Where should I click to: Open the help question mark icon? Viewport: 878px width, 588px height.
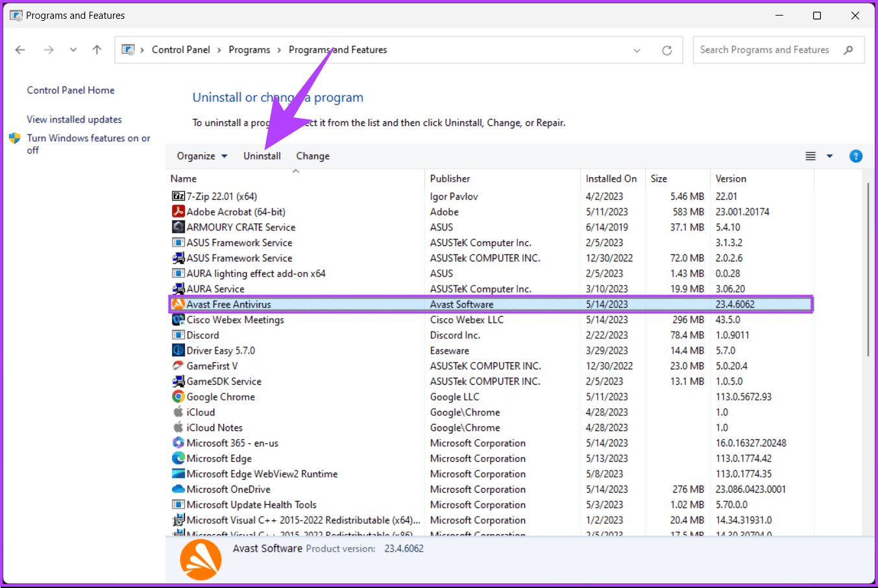coord(855,156)
